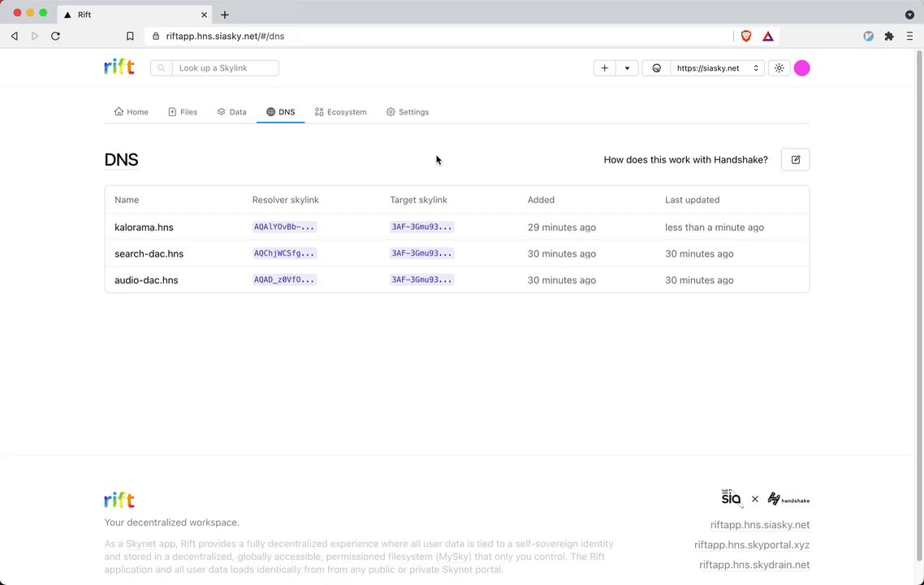924x585 pixels.
Task: Go to the Home tab
Action: pos(132,112)
